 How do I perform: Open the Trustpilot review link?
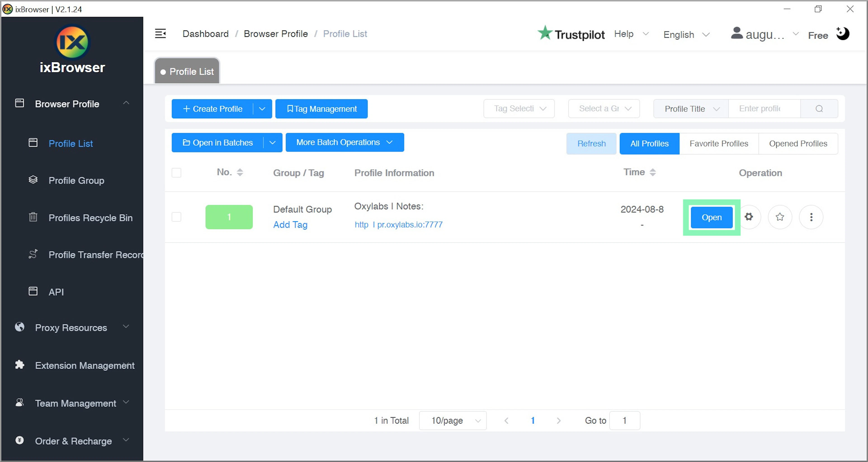pyautogui.click(x=571, y=34)
